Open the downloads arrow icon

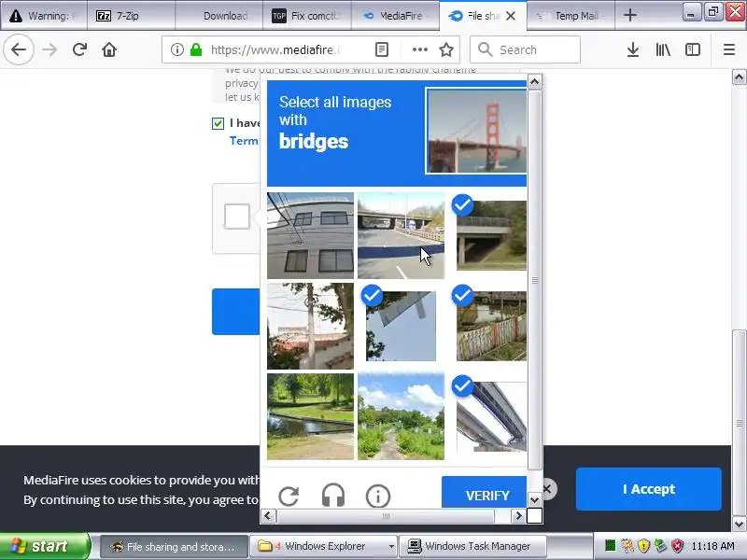coord(633,49)
